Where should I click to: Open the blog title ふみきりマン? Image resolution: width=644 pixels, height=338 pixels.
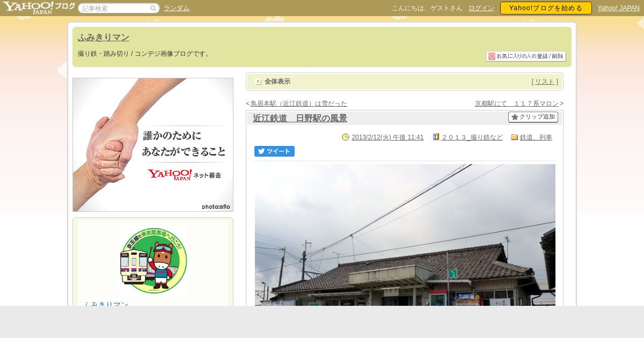pos(104,37)
